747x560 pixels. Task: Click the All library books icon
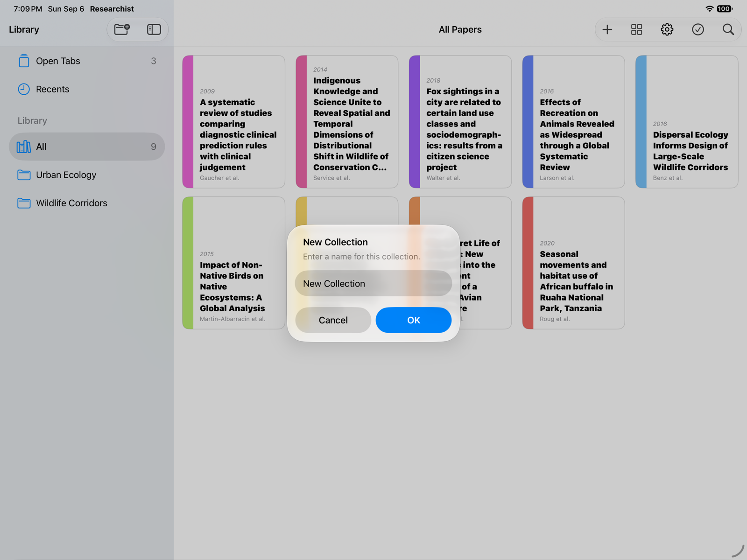click(24, 147)
